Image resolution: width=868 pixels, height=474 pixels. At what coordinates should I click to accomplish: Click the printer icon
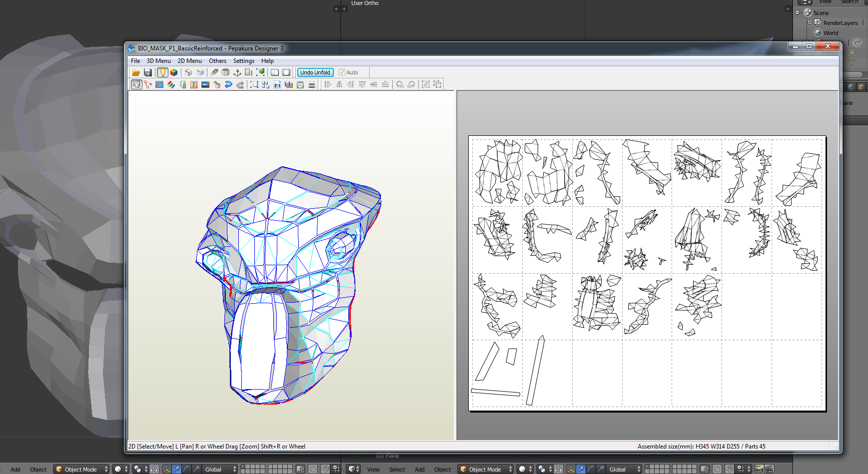click(x=312, y=84)
